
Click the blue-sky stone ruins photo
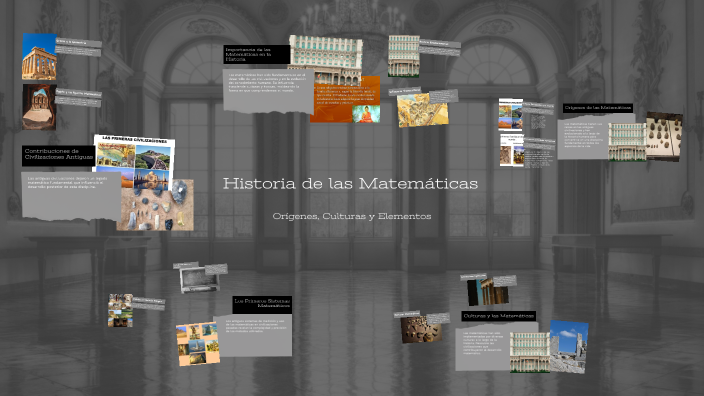(x=568, y=347)
